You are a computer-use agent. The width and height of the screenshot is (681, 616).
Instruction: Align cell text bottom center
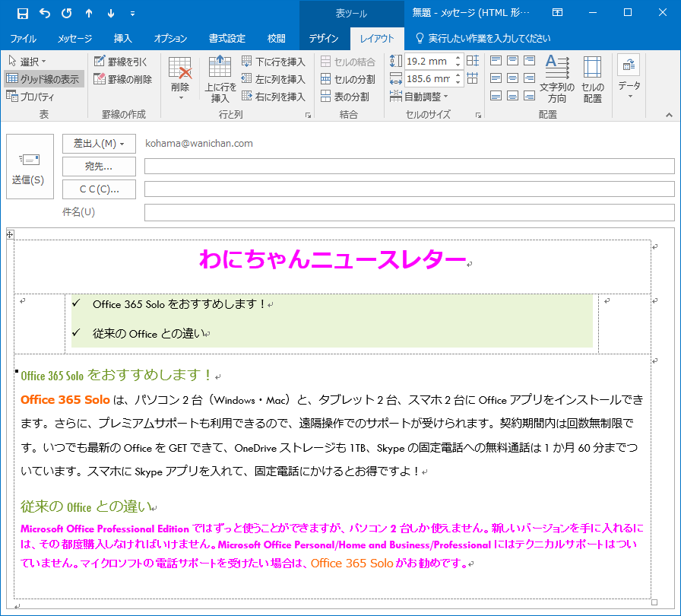[x=512, y=96]
